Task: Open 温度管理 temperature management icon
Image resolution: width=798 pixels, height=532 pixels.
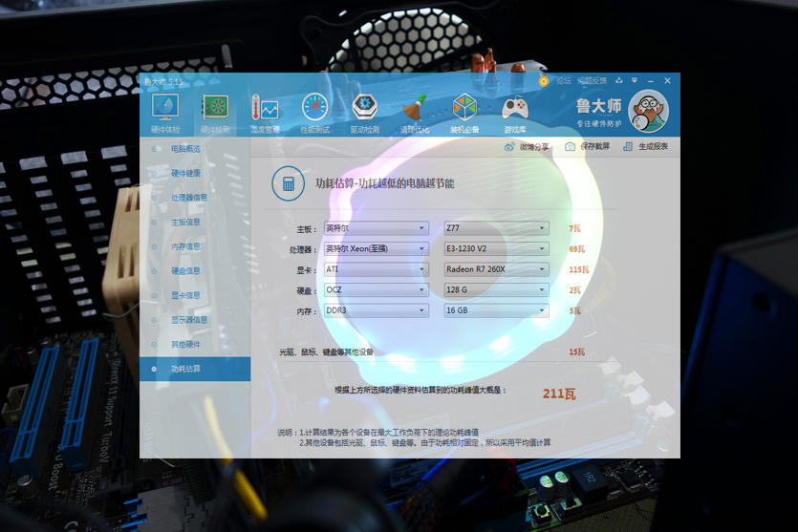Action: (265, 108)
